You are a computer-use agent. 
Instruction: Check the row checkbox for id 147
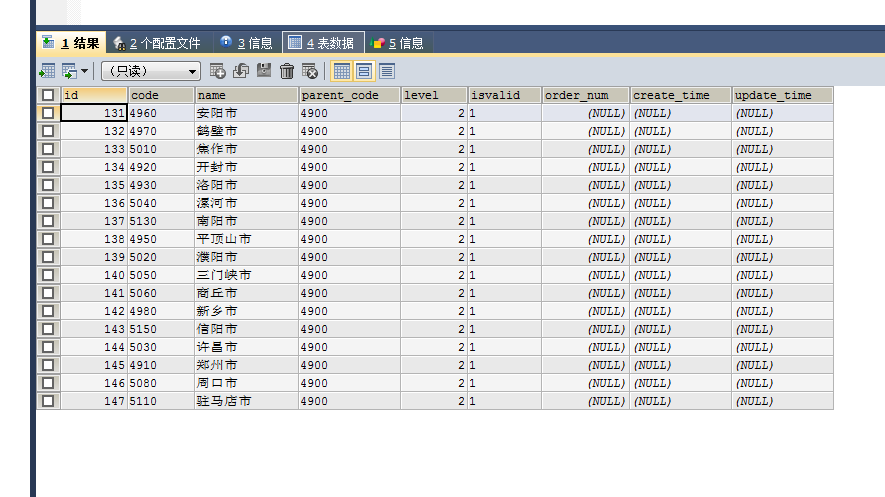[48, 401]
